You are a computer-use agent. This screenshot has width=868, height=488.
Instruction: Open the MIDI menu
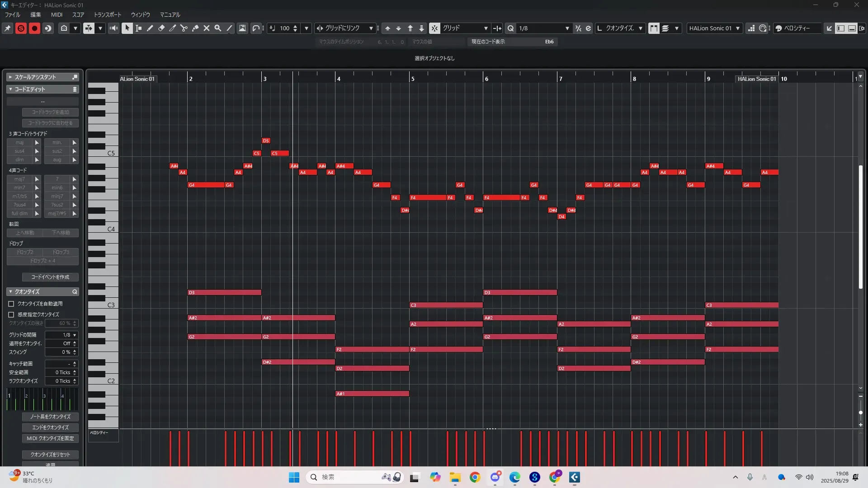pos(57,14)
